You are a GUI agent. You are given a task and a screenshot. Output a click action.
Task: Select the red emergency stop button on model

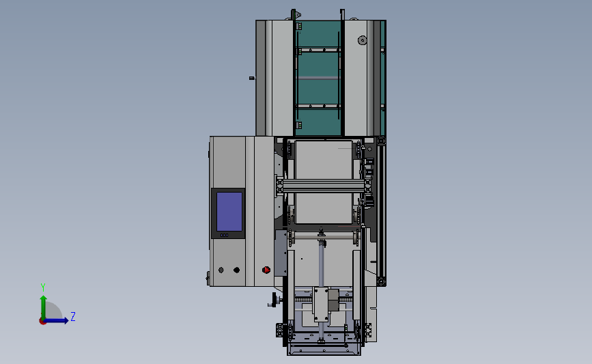click(x=266, y=270)
